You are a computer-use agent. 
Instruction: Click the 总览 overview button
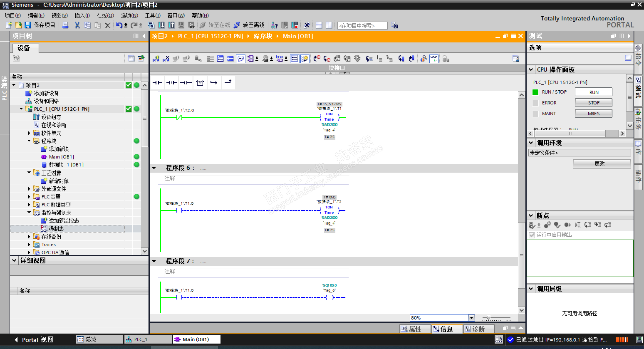tap(99, 339)
